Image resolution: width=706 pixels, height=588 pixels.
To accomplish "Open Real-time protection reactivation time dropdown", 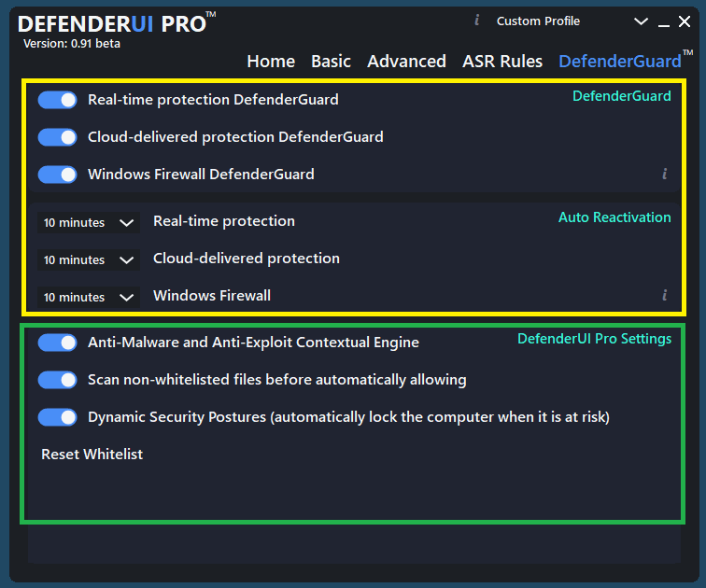I will coord(90,223).
